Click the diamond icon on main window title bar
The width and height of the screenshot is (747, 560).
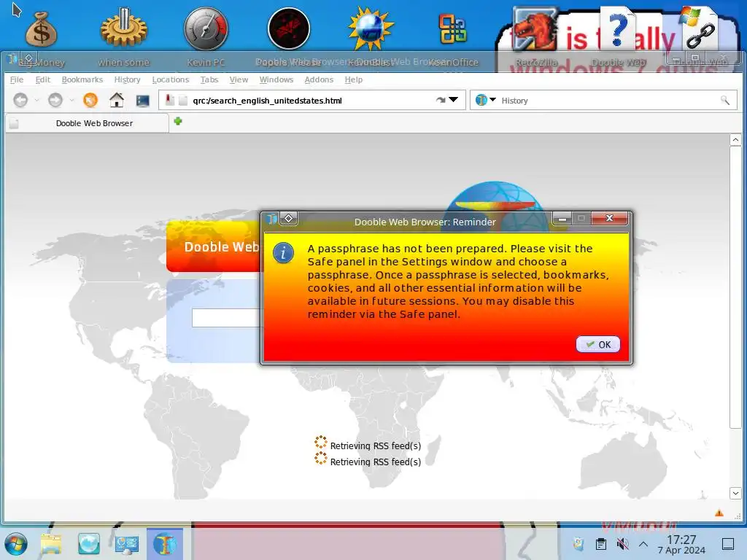coord(28,58)
